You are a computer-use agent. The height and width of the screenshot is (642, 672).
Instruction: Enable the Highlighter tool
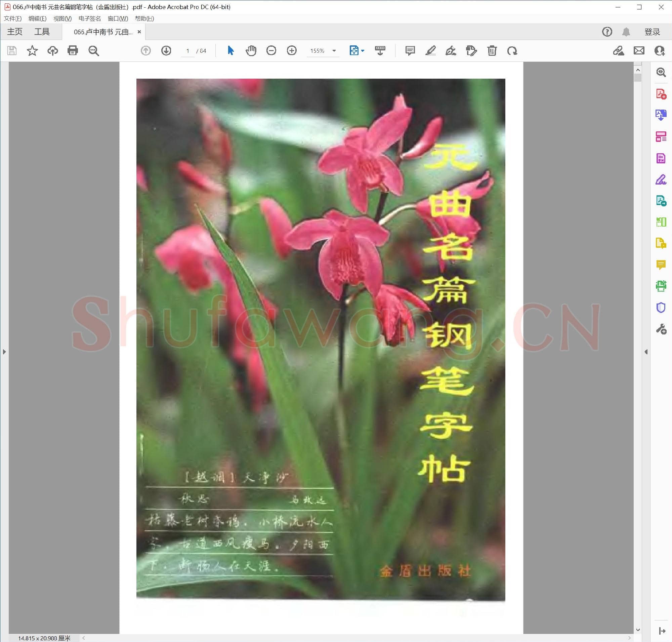[430, 50]
